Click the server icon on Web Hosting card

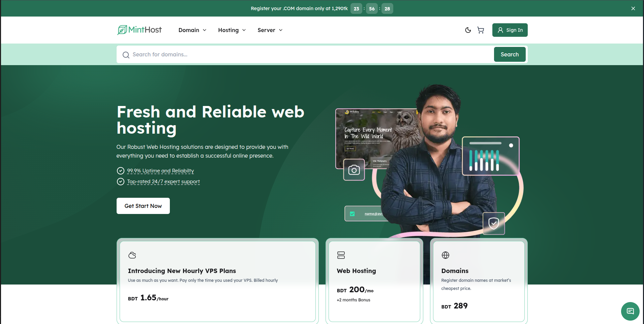341,255
